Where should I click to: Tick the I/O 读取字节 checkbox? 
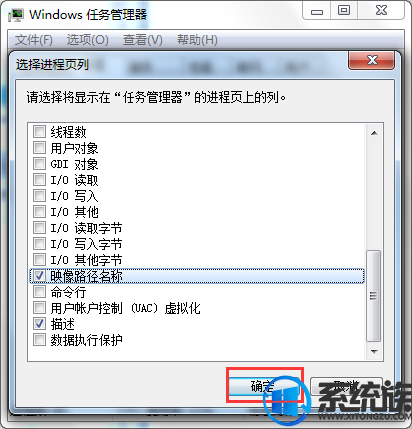point(39,228)
